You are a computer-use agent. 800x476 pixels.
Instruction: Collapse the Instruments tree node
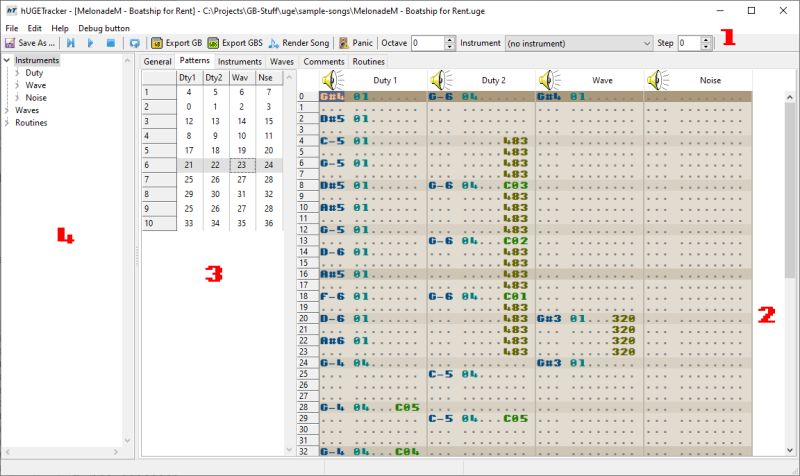point(7,60)
